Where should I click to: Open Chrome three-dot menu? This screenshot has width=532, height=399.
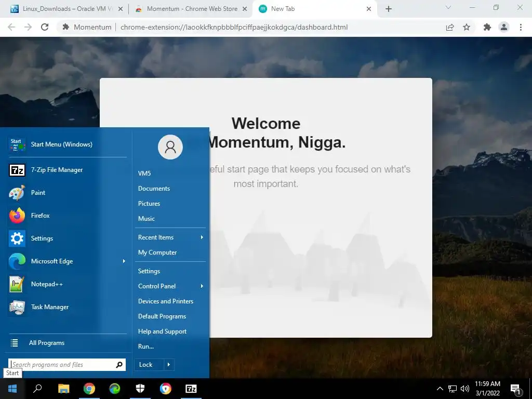pyautogui.click(x=521, y=27)
